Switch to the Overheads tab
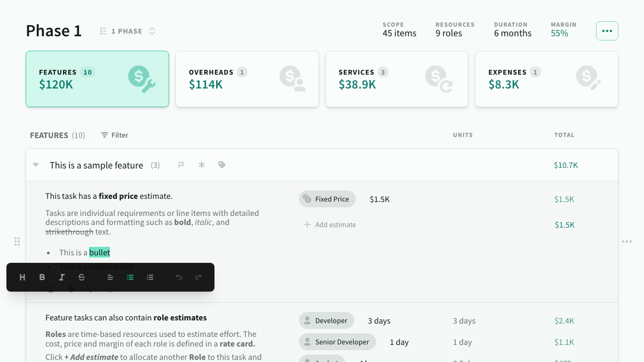The width and height of the screenshot is (644, 362). (247, 79)
